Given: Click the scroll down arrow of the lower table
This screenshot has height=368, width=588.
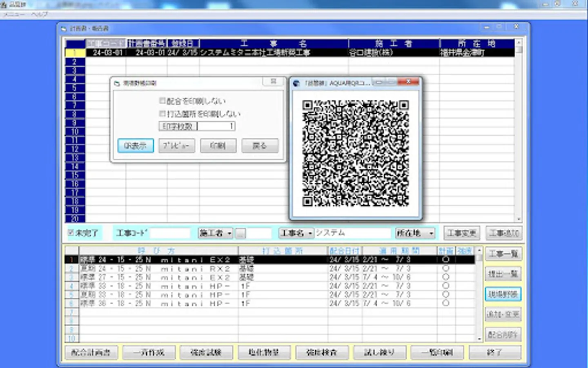Looking at the screenshot, I should [479, 339].
